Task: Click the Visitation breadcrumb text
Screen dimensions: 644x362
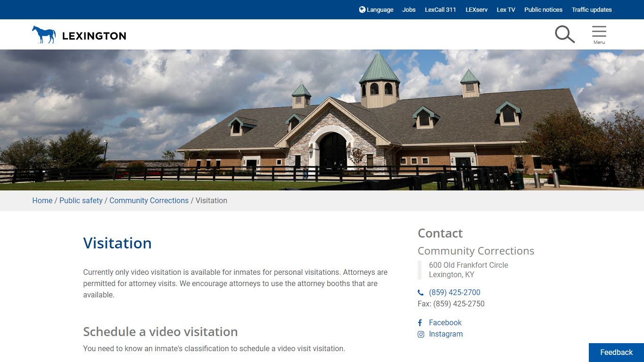Action: (211, 200)
